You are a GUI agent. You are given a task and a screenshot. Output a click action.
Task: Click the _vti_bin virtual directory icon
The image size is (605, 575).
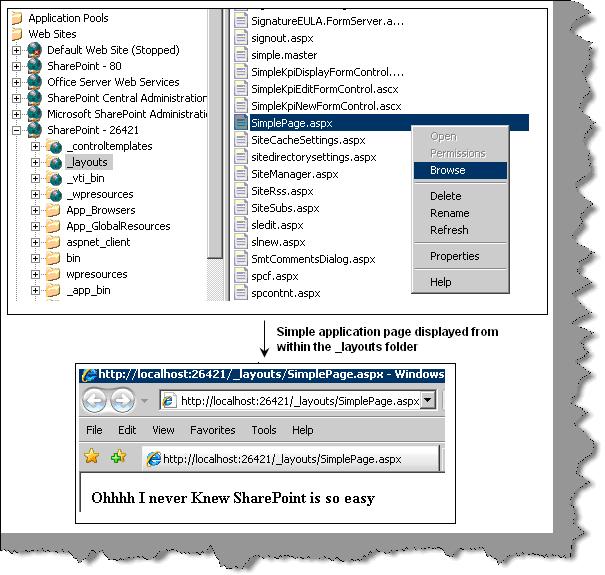point(54,178)
